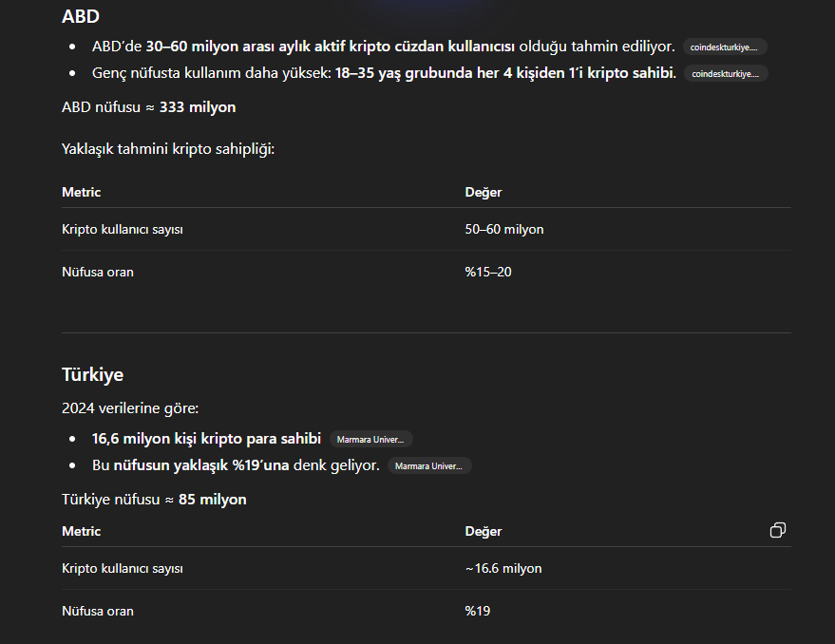Open coindeskturkiye source chip after 18–35 age sentence
The width and height of the screenshot is (835, 644).
tap(726, 73)
